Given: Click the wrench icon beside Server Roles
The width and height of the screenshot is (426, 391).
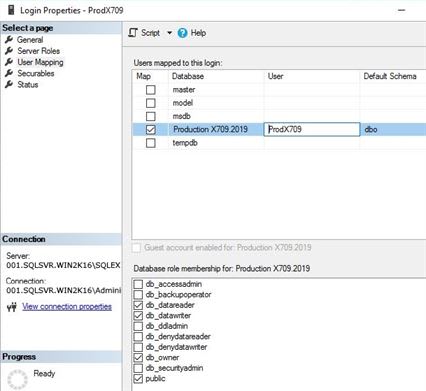Looking at the screenshot, I should (9, 51).
